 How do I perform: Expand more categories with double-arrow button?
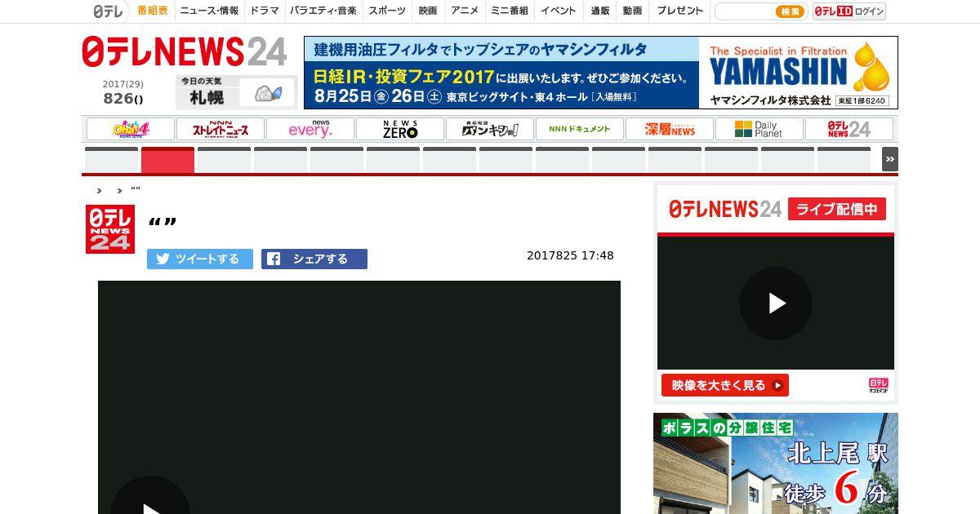890,159
